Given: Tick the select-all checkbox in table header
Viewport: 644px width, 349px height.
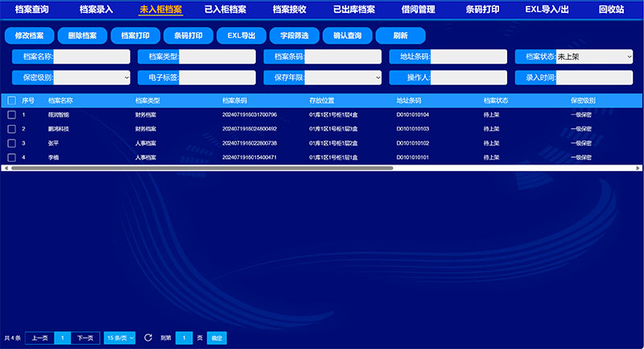Looking at the screenshot, I should pos(11,101).
